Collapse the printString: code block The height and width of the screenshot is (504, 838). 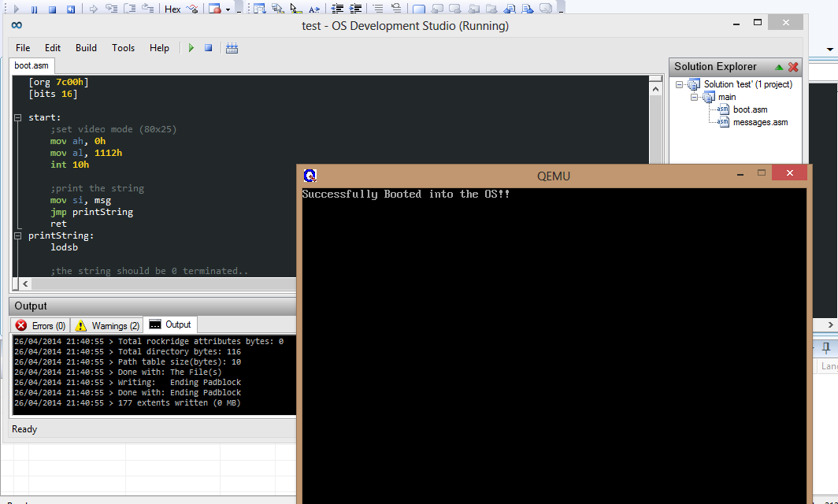click(x=17, y=235)
